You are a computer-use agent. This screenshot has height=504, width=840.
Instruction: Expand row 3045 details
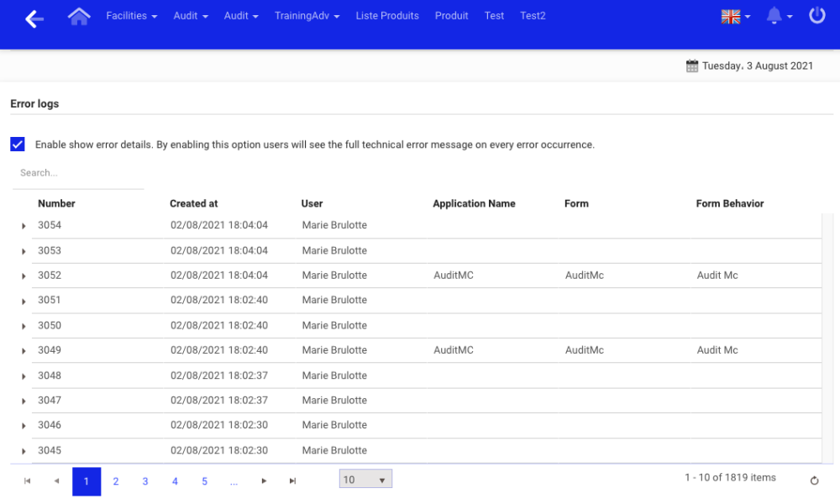coord(24,452)
